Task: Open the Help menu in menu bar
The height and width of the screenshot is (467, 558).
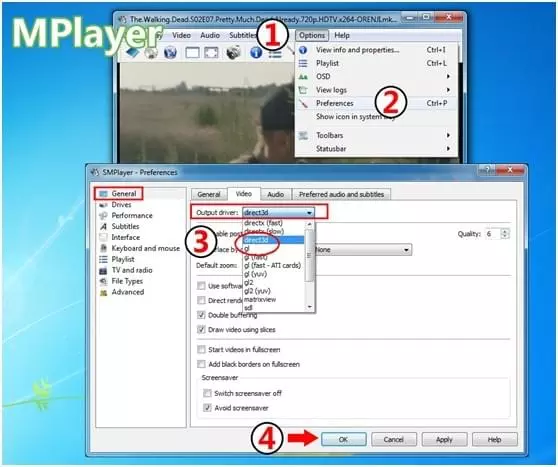Action: click(x=342, y=35)
